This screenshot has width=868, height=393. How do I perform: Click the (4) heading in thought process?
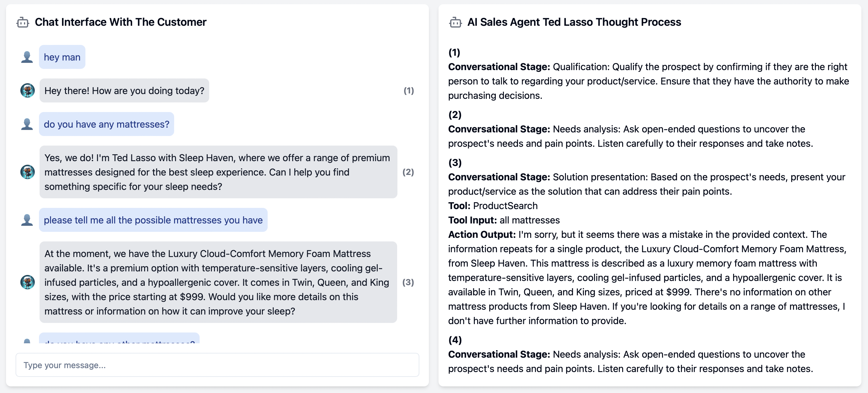tap(455, 340)
